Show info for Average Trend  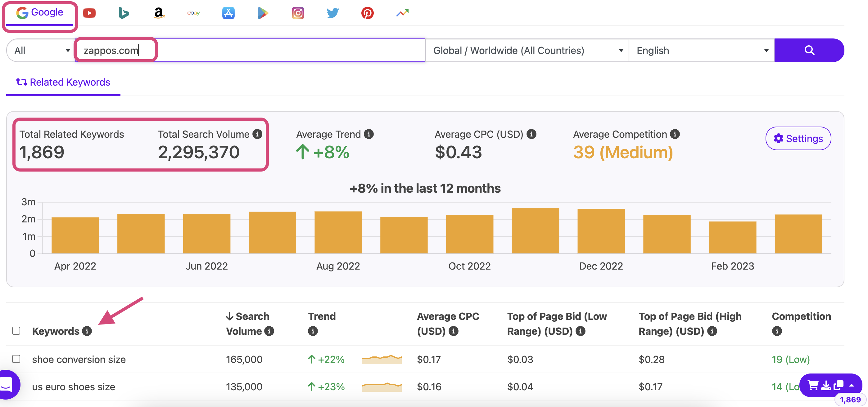pyautogui.click(x=369, y=134)
